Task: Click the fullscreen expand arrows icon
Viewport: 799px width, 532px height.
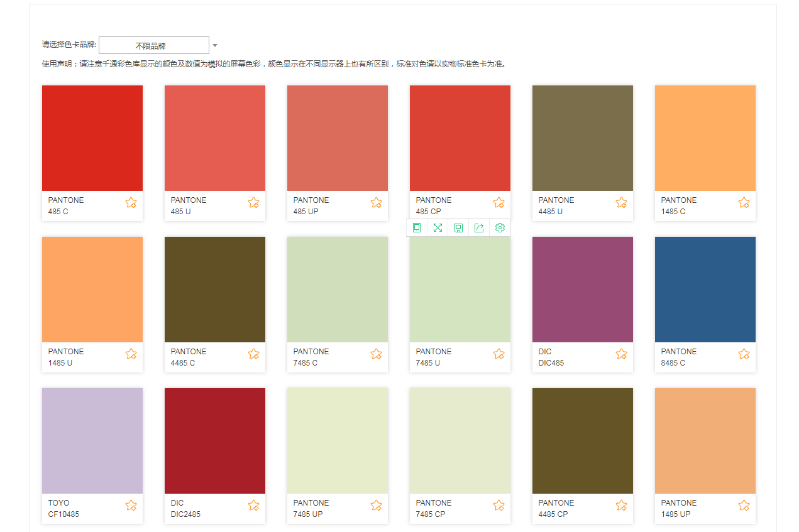Action: (x=438, y=227)
